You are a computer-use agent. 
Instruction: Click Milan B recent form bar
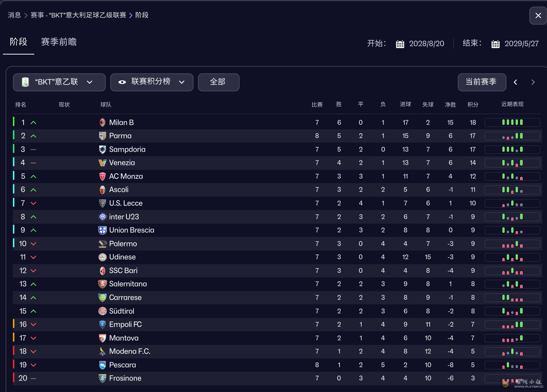tap(512, 122)
